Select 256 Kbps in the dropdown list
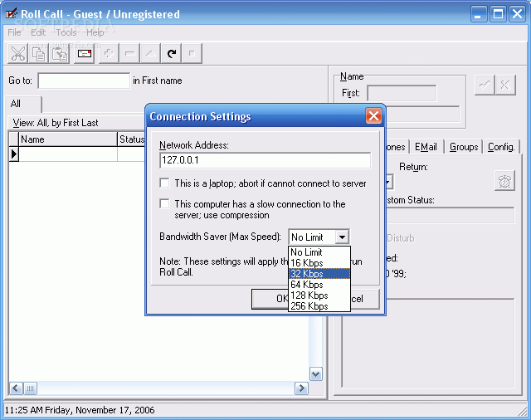Screen dimensions: 531x420 coord(319,305)
